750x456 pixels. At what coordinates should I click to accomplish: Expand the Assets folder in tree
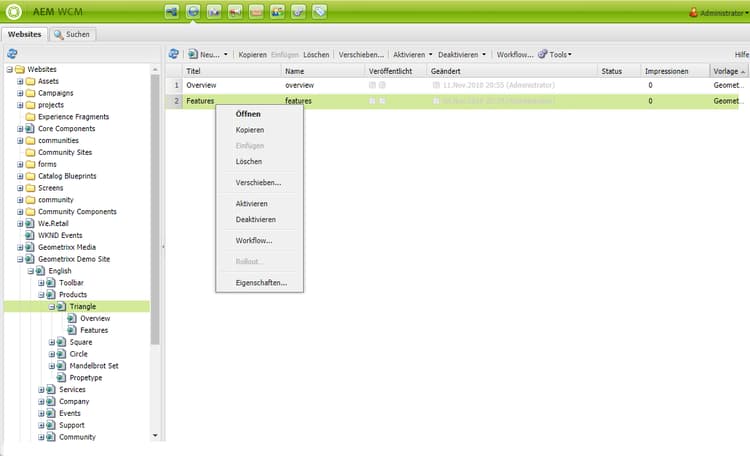tap(20, 81)
